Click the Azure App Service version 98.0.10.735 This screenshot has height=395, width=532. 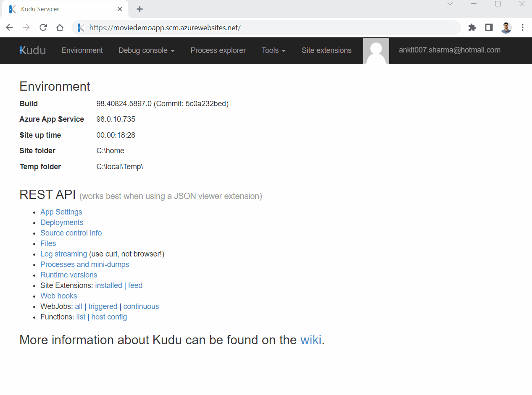[x=116, y=119]
